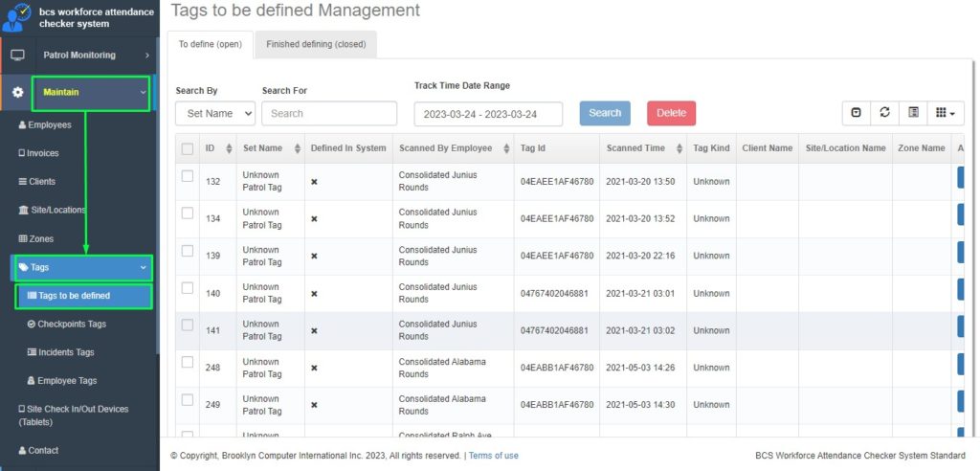The height and width of the screenshot is (471, 980).
Task: Click the monitor icon beside Patrol Monitoring
Action: point(17,56)
